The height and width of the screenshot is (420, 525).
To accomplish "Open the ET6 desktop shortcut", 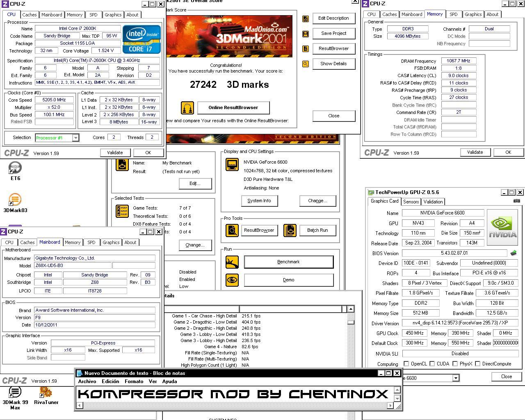I will point(15,171).
